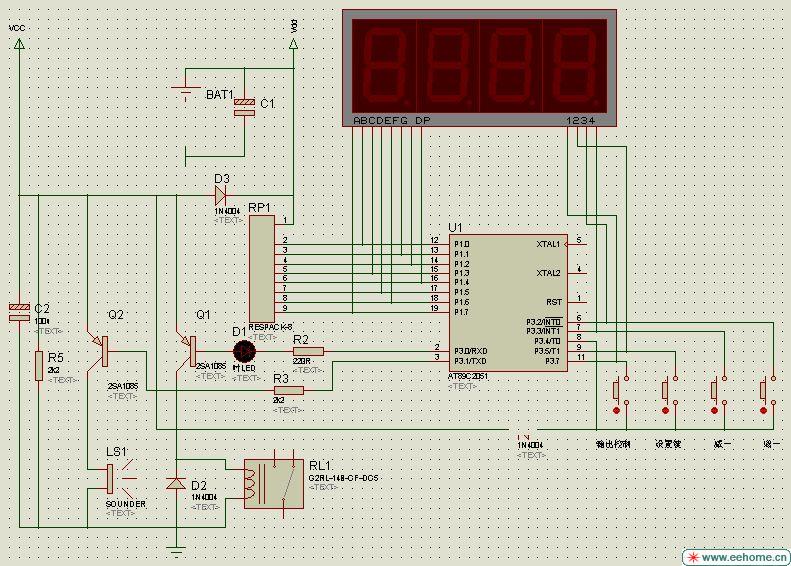Click the XTAL1 pin label on U1

point(548,244)
